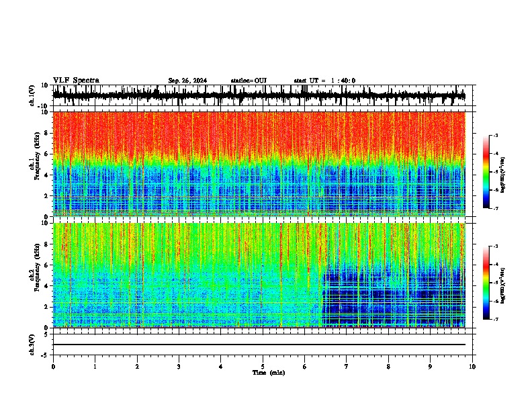Click time axis tick label "6"
The width and height of the screenshot is (532, 411).
(305, 367)
